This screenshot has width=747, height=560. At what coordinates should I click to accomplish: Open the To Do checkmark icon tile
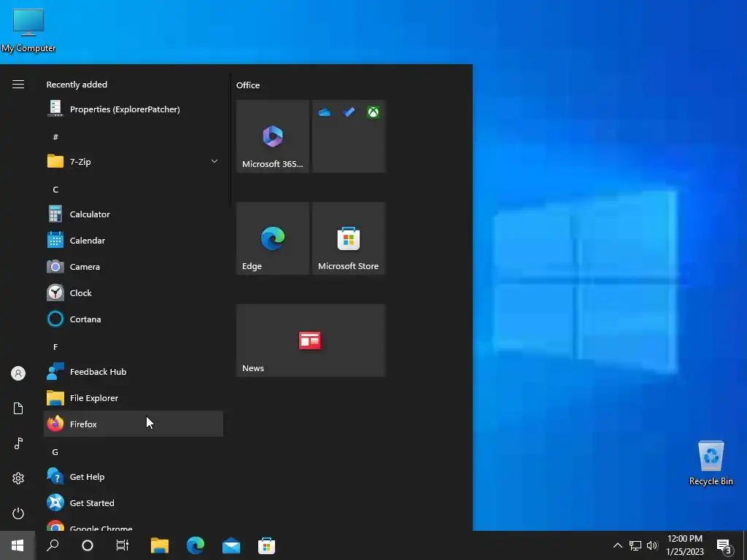coord(349,112)
